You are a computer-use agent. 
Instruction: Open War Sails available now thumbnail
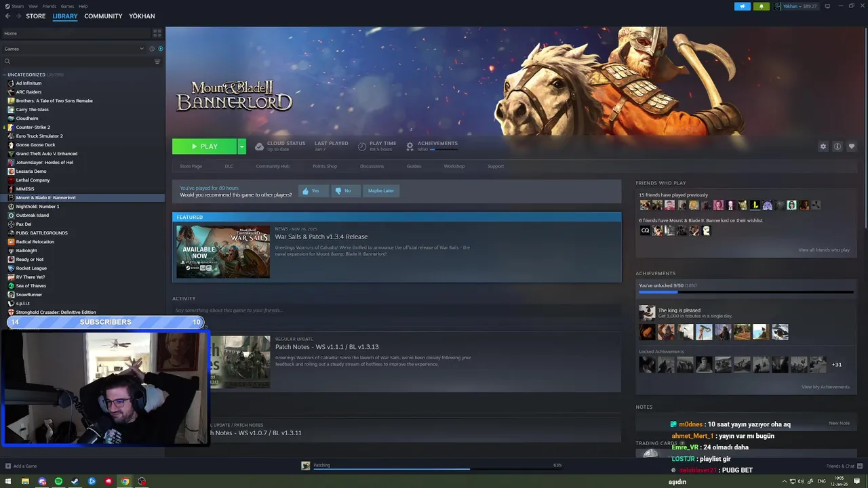[x=223, y=251]
